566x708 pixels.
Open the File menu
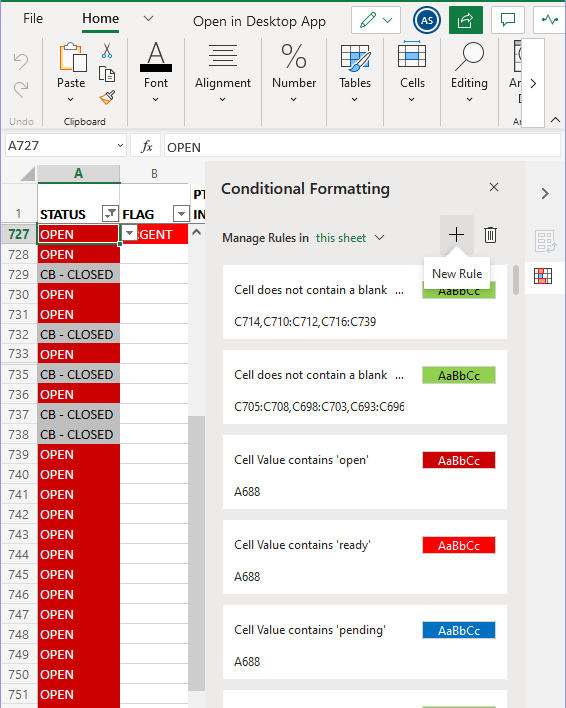[33, 19]
